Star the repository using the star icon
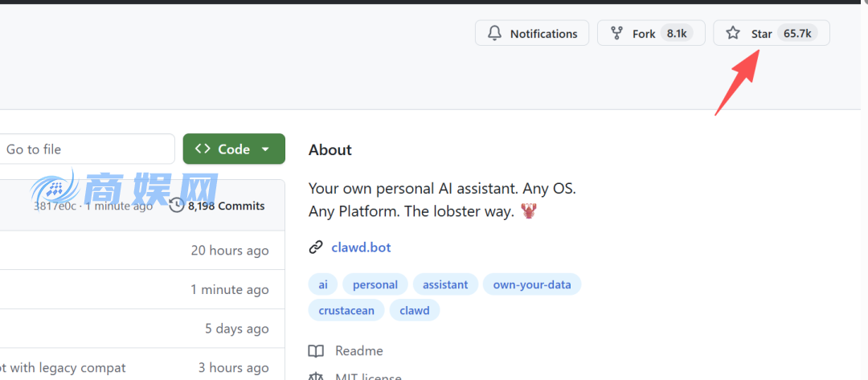Screen dimensions: 868x380 (x=732, y=34)
